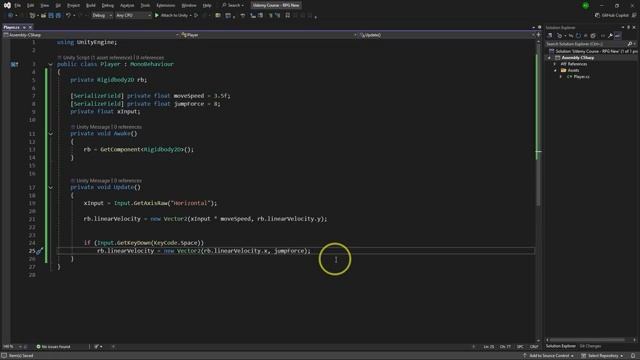This screenshot has width=640, height=360.
Task: Open the Project menu
Action: 73,5
